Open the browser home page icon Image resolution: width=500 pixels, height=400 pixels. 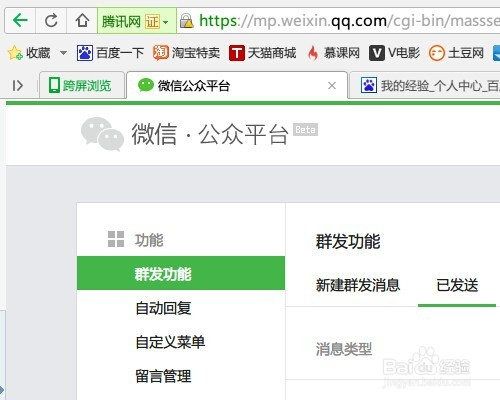click(x=82, y=21)
